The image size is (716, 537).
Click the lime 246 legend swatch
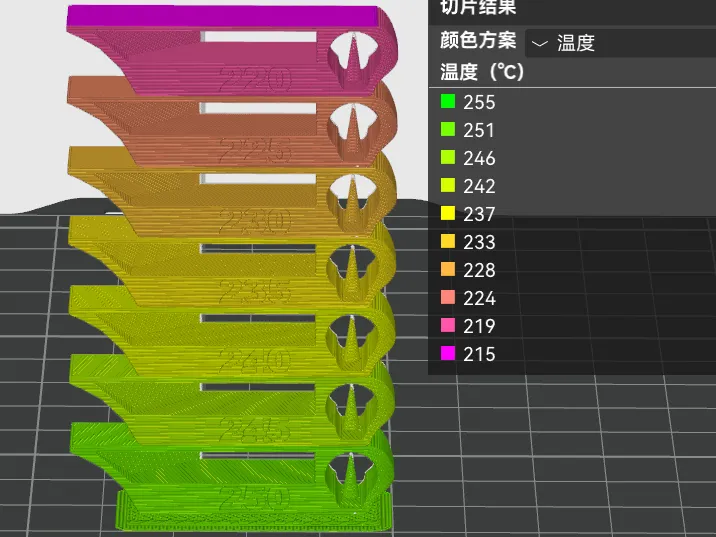(448, 158)
